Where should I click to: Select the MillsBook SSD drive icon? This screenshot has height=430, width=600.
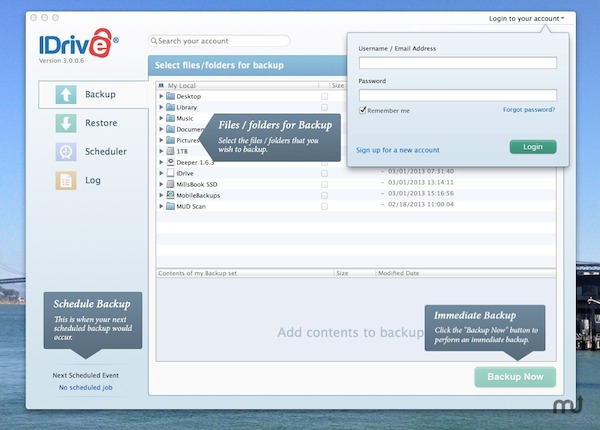pyautogui.click(x=171, y=184)
